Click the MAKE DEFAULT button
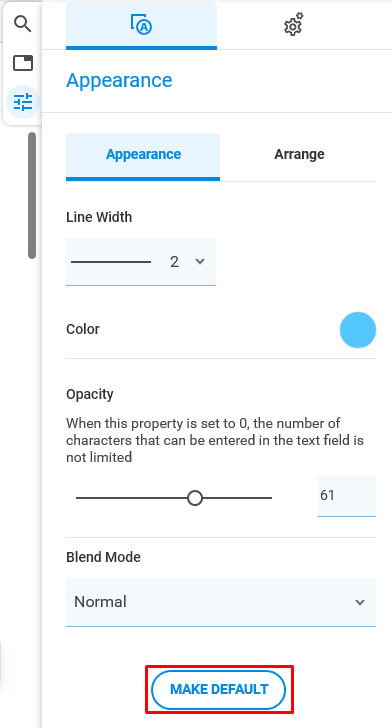 [x=218, y=689]
